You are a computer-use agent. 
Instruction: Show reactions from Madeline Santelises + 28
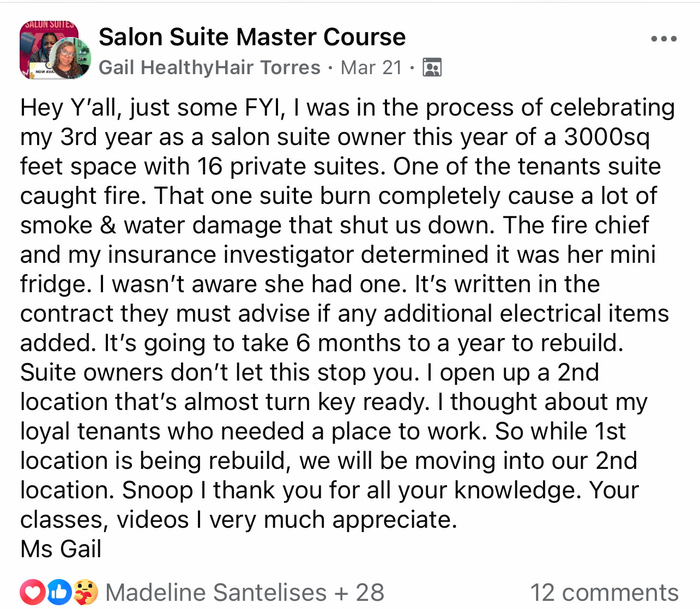pos(245,593)
